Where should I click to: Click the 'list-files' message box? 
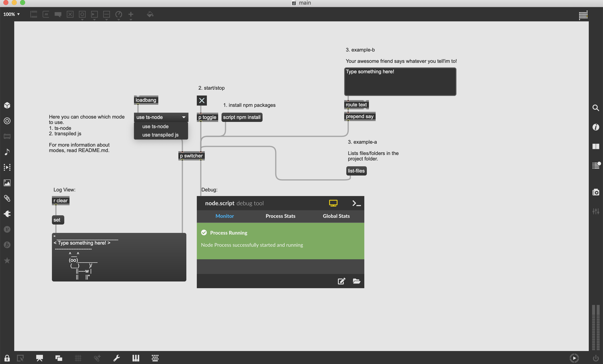pyautogui.click(x=356, y=171)
